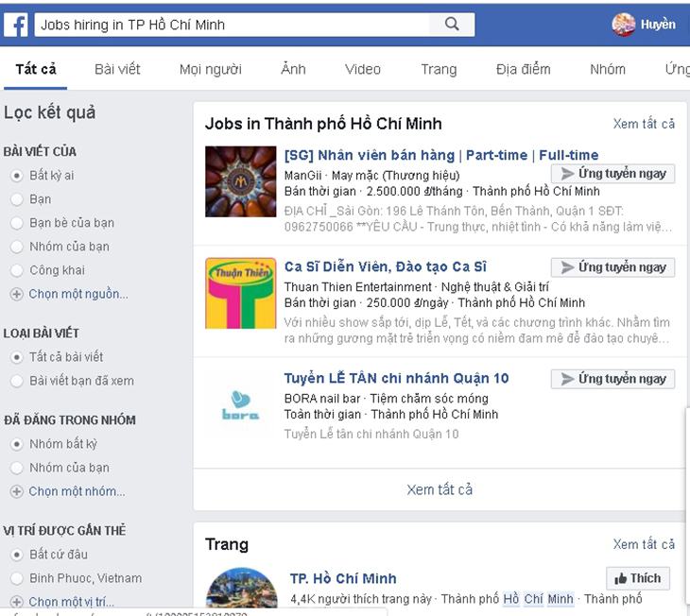
Task: Click the search box with Jobs hiring query
Action: (232, 25)
